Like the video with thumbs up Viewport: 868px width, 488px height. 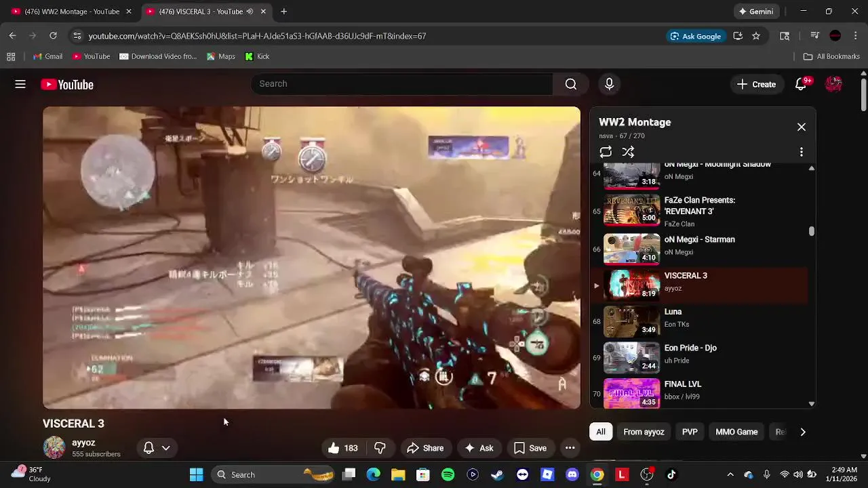[343, 448]
